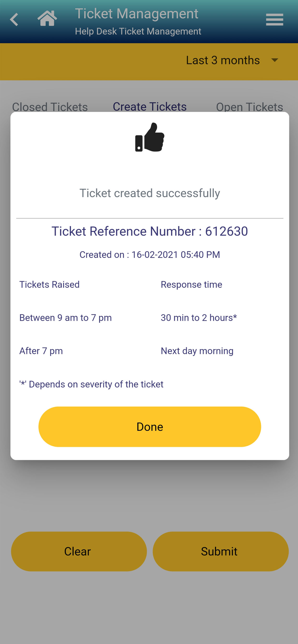Click the Ticket Management header title

click(x=136, y=14)
